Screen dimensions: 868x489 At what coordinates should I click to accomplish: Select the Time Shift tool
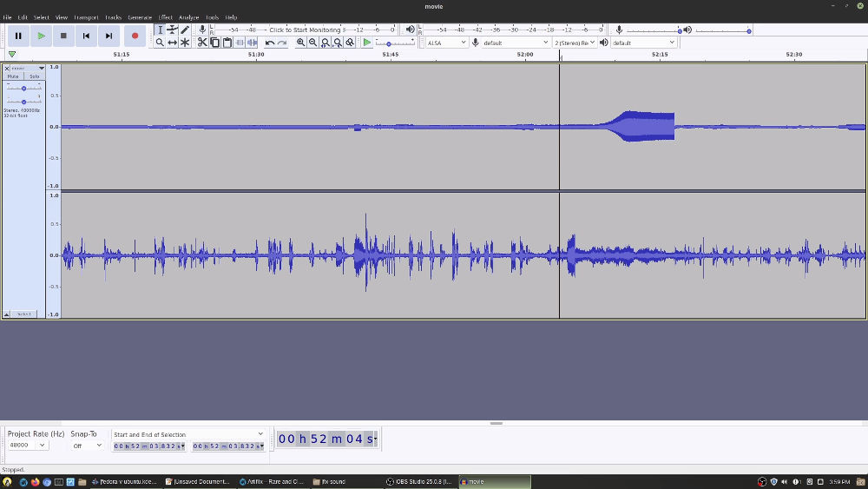tap(173, 43)
